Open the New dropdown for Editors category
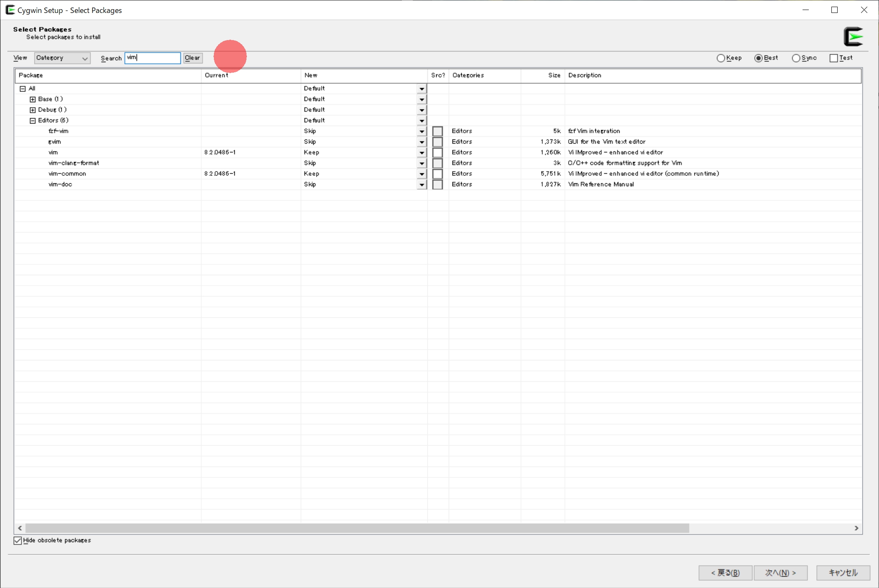The width and height of the screenshot is (879, 588). 422,121
